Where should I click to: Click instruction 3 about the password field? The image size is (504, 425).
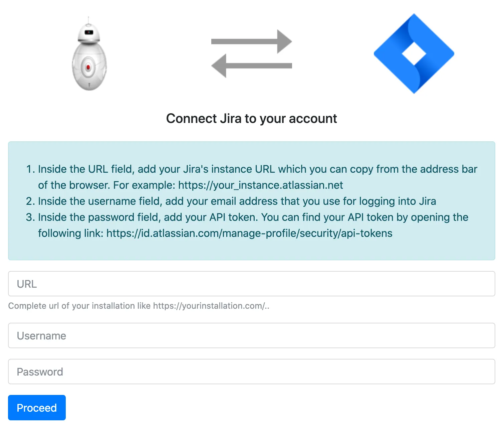pyautogui.click(x=247, y=225)
